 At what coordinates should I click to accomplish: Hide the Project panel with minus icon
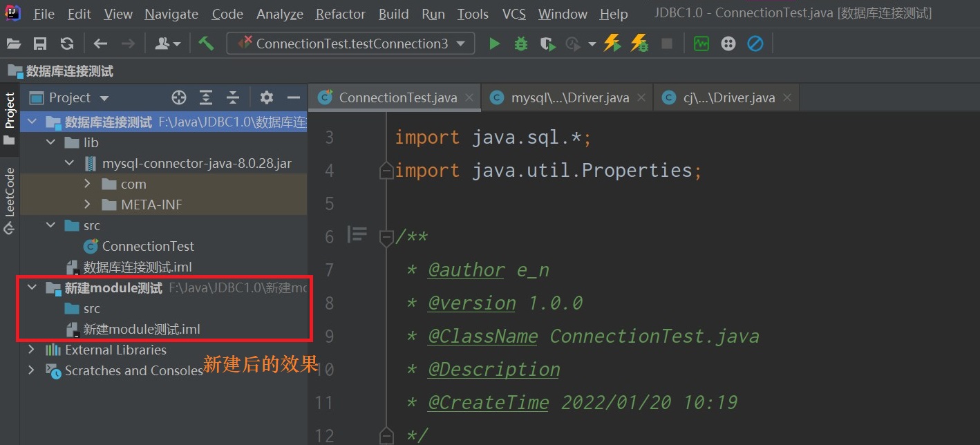(294, 97)
